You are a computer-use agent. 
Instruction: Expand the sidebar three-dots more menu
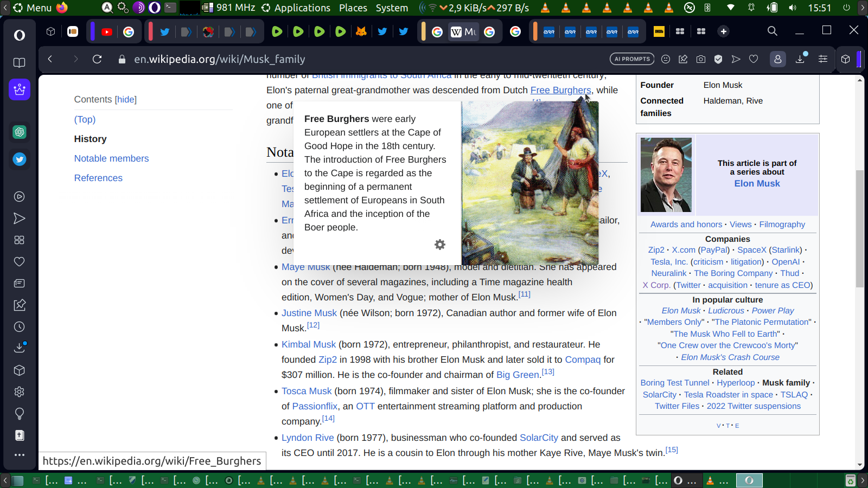pos(20,455)
